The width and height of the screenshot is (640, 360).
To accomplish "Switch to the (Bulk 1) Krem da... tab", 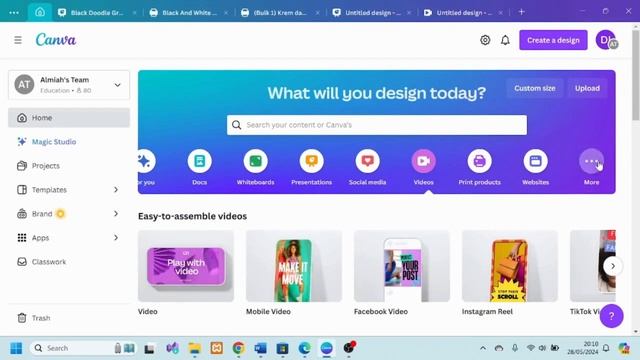I will tap(280, 13).
